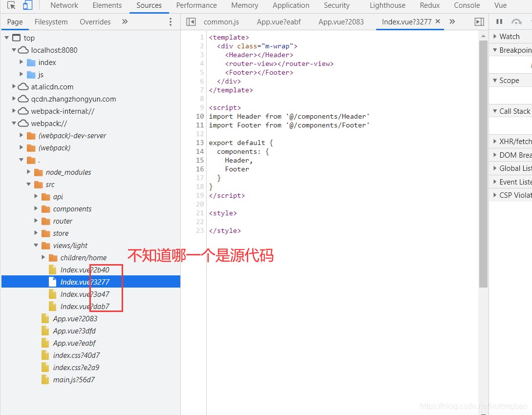
Task: Switch to the Console tab
Action: [x=467, y=5]
